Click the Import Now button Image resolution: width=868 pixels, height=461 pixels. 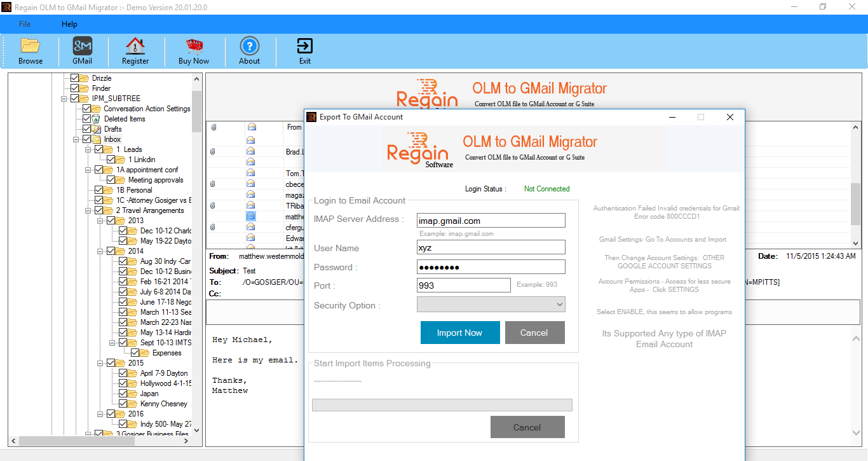tap(460, 332)
